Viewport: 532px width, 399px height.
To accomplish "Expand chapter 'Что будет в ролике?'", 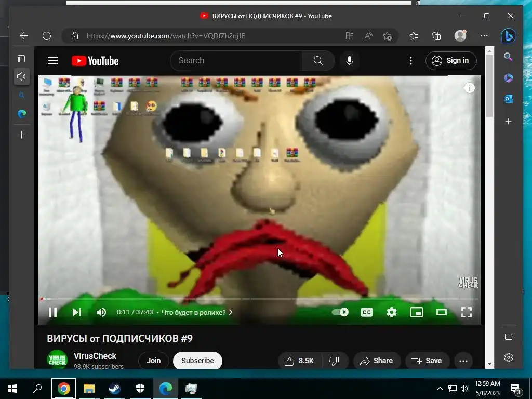I will click(197, 312).
